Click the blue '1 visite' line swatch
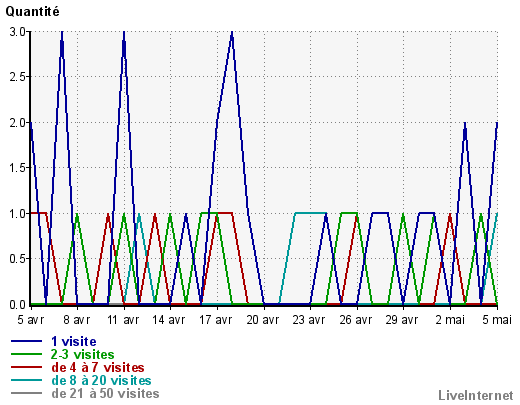 coord(27,341)
